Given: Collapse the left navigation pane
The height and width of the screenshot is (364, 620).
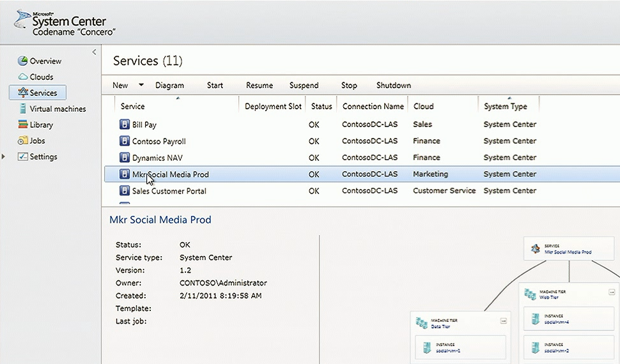Looking at the screenshot, I should (x=94, y=52).
